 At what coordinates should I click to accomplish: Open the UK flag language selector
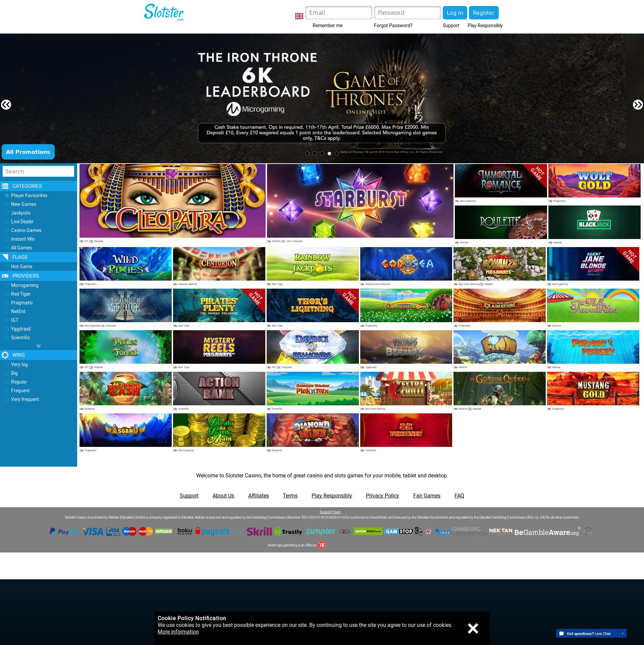click(x=299, y=16)
